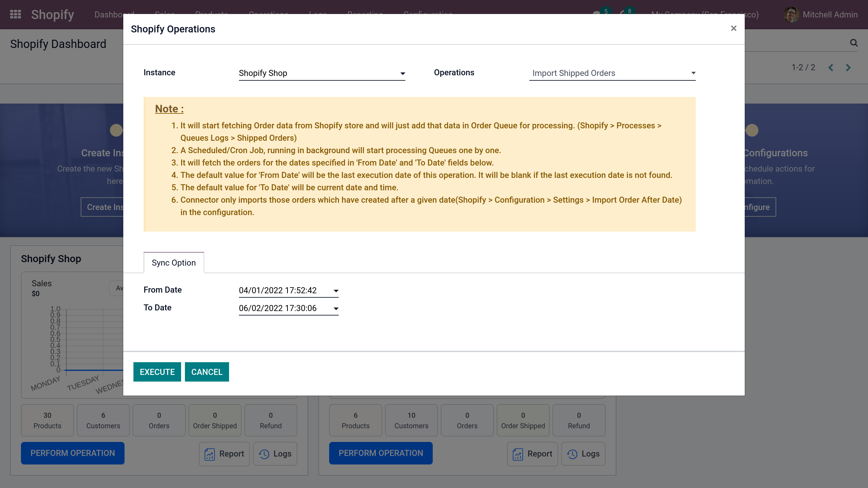
Task: Click Mitchell Admin avatar picture
Action: pyautogui.click(x=791, y=15)
